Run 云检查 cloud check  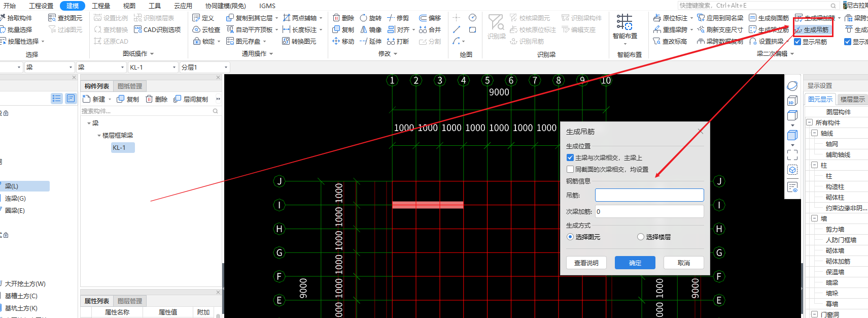[x=206, y=29]
